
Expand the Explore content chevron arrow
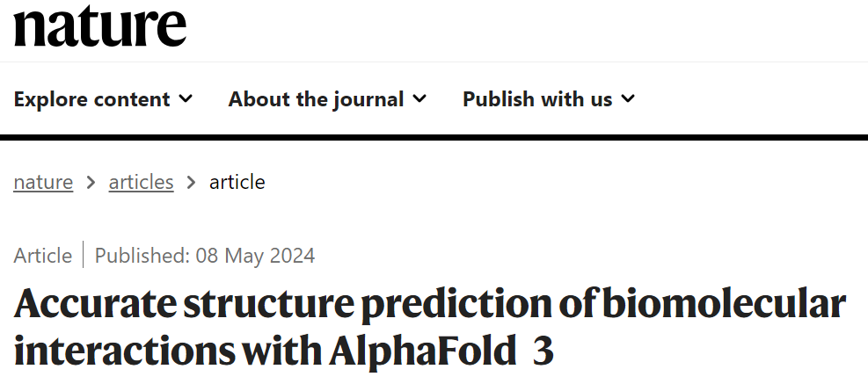pos(186,99)
